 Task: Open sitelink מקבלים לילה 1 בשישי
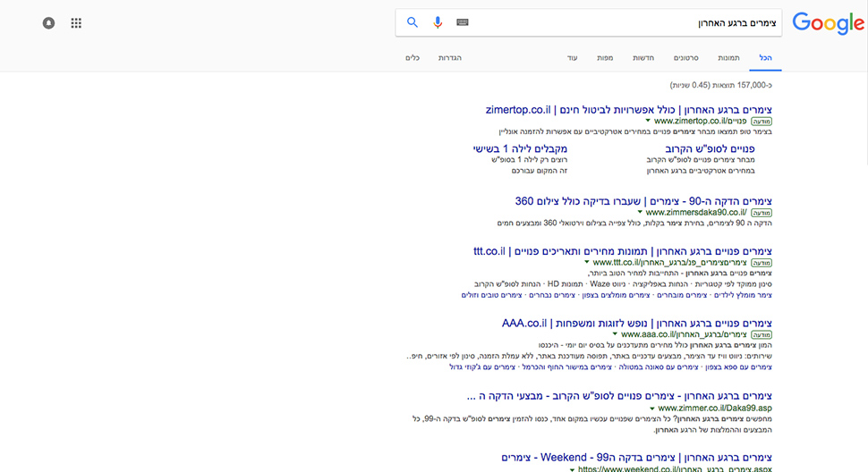(x=520, y=148)
